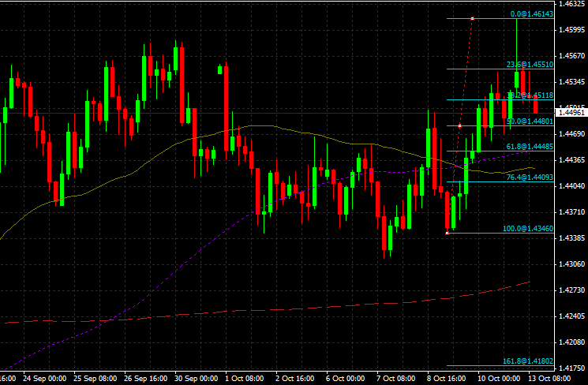This screenshot has height=385, width=588.
Task: Click the 1.43710 price axis label
Action: (x=571, y=212)
